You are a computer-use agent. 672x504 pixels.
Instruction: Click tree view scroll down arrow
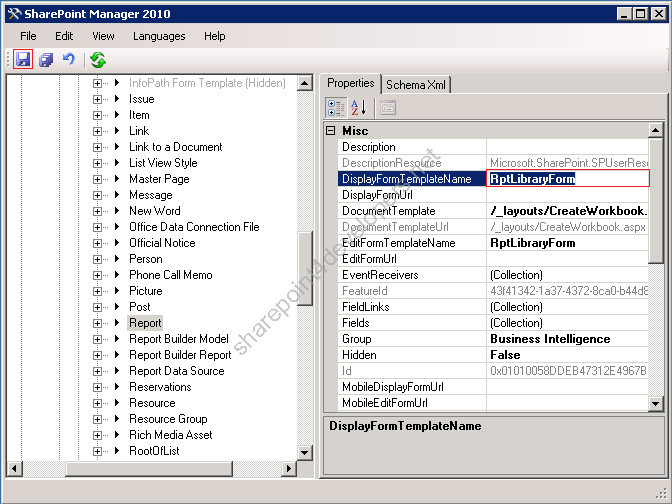point(305,452)
